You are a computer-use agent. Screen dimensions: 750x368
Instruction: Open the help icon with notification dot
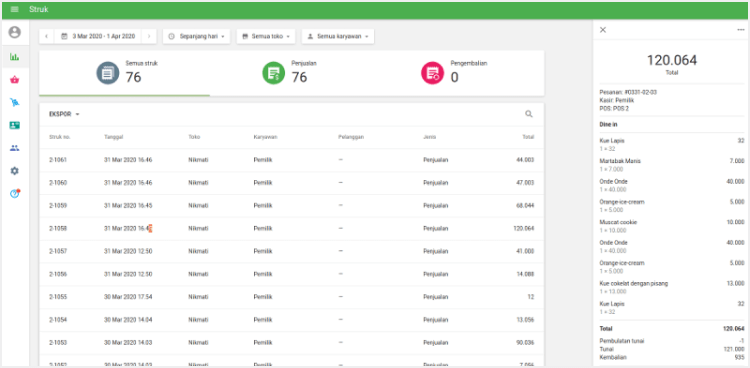(x=15, y=194)
